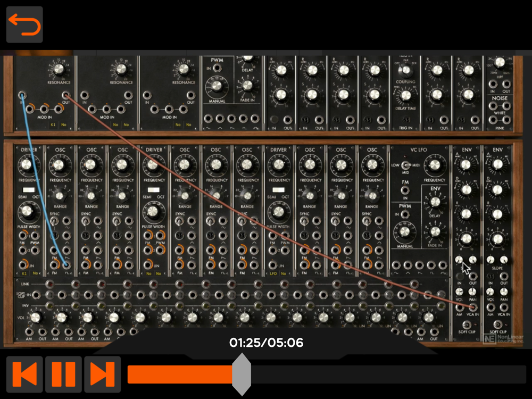Click the HPF knob above NOISE
This screenshot has width=532, height=399.
pos(500,62)
